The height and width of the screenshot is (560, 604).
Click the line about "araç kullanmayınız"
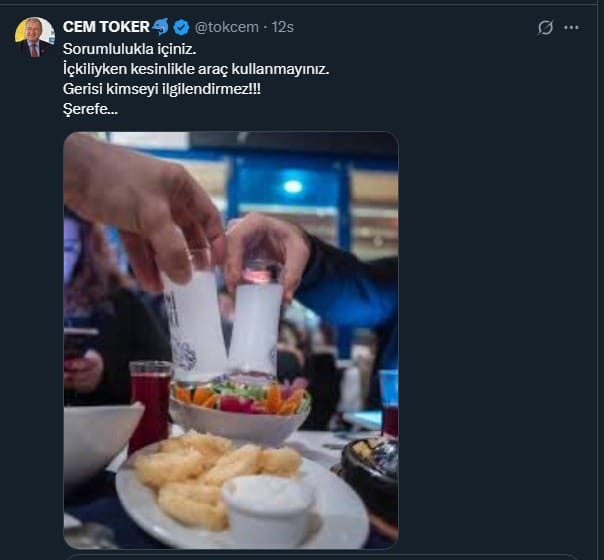pyautogui.click(x=196, y=69)
